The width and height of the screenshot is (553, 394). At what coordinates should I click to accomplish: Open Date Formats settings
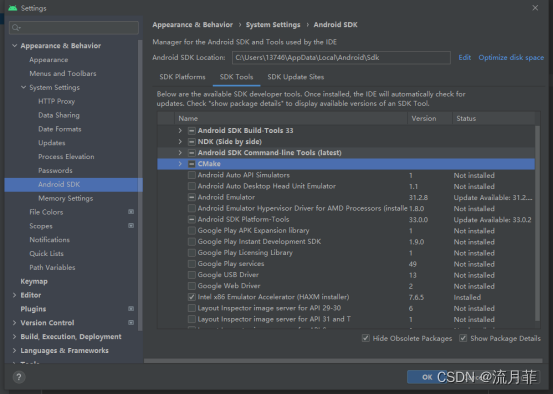(60, 129)
